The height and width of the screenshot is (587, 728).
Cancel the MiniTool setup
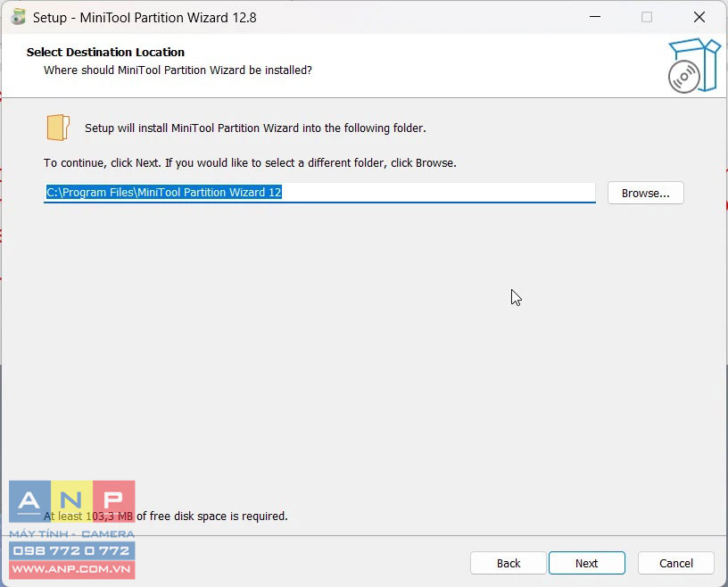tap(676, 563)
